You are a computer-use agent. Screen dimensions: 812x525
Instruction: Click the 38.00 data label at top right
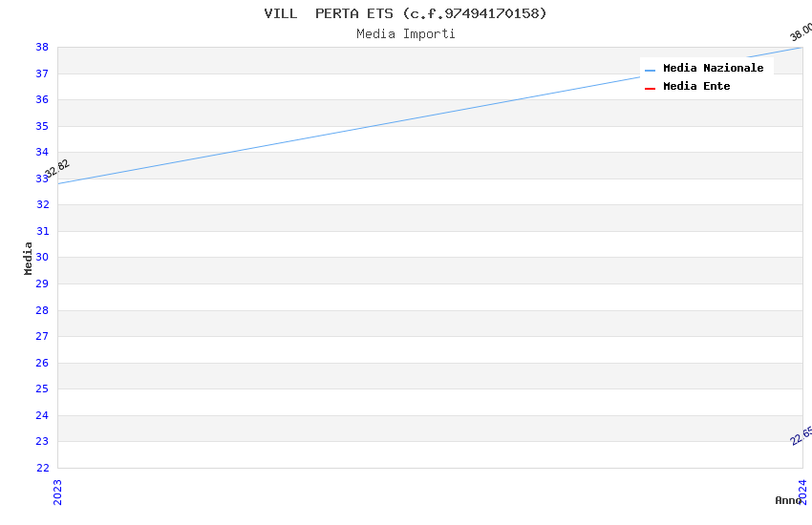(801, 31)
